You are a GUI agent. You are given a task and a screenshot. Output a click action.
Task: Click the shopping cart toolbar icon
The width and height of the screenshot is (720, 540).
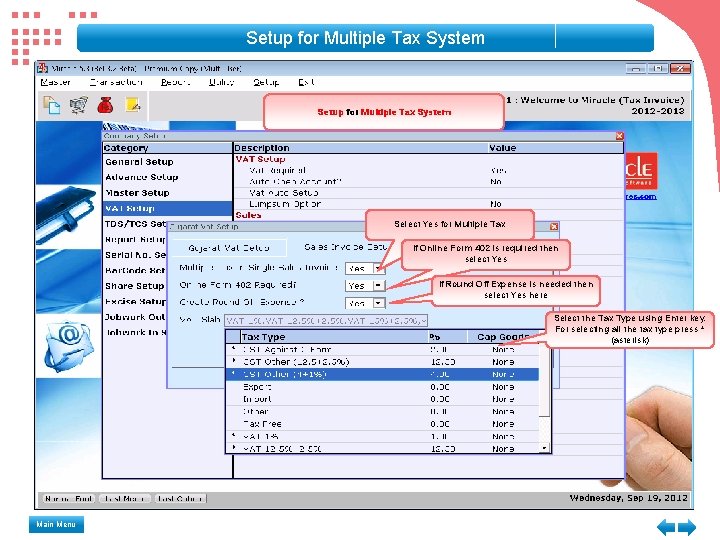79,105
